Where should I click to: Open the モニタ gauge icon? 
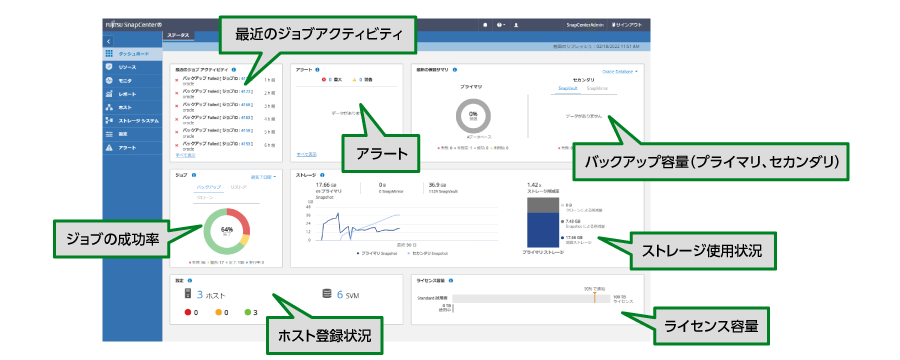coord(109,80)
